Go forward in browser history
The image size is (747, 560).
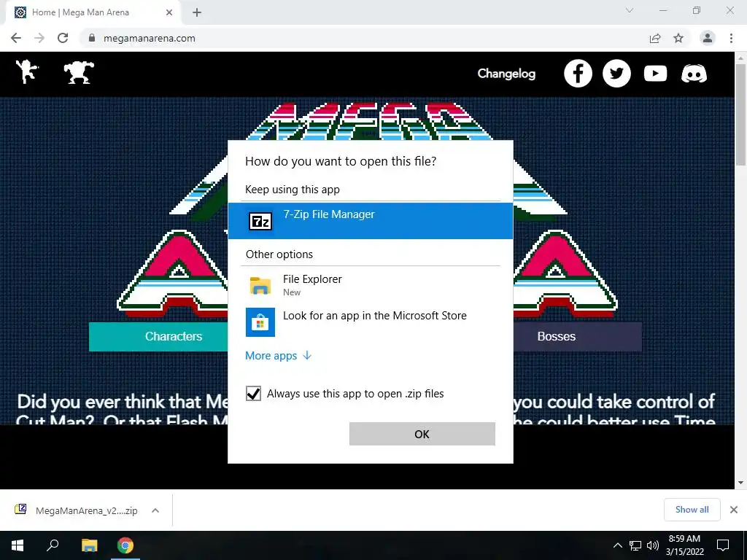pyautogui.click(x=39, y=38)
